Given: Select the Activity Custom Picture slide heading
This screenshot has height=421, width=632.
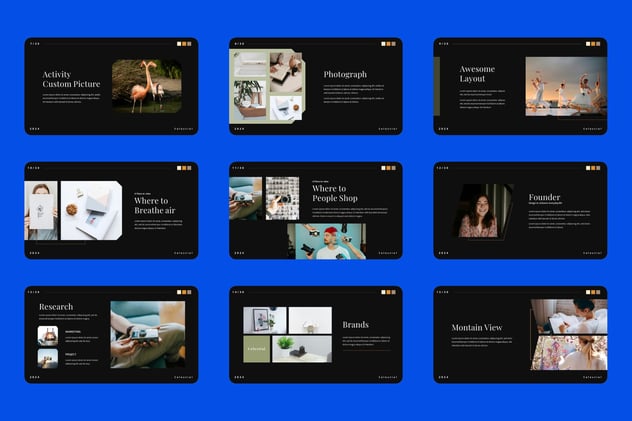Looking at the screenshot, I should (x=71, y=79).
